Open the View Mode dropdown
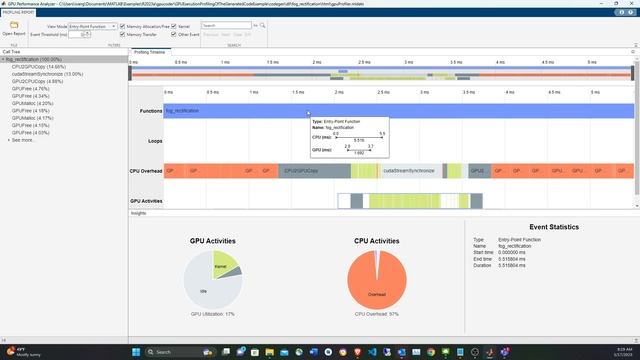640x360 pixels. tap(93, 26)
